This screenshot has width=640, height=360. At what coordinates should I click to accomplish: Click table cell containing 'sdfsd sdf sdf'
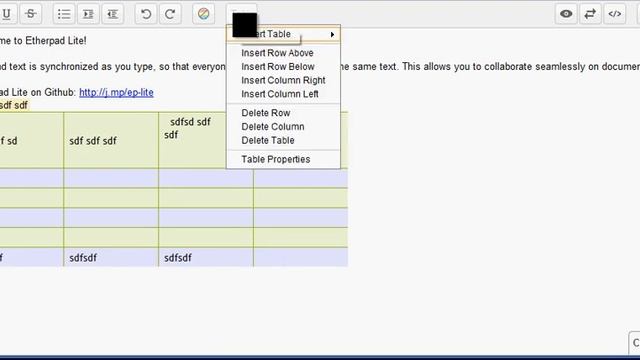(x=192, y=140)
